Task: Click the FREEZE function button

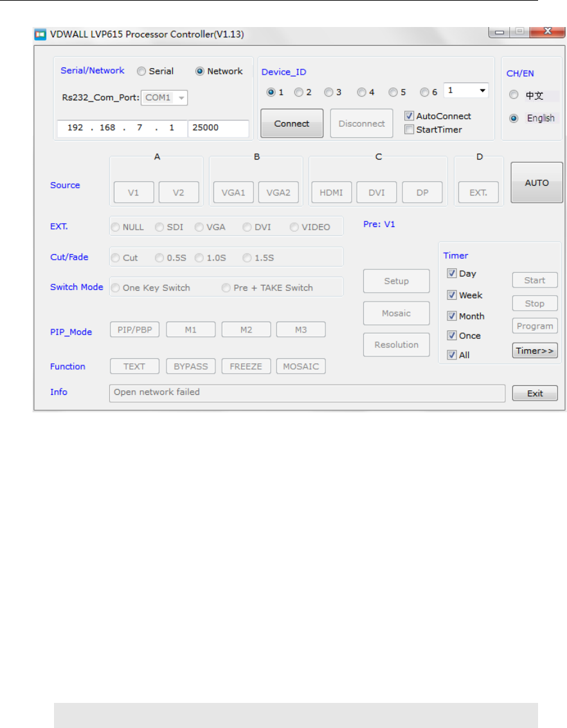Action: (246, 367)
